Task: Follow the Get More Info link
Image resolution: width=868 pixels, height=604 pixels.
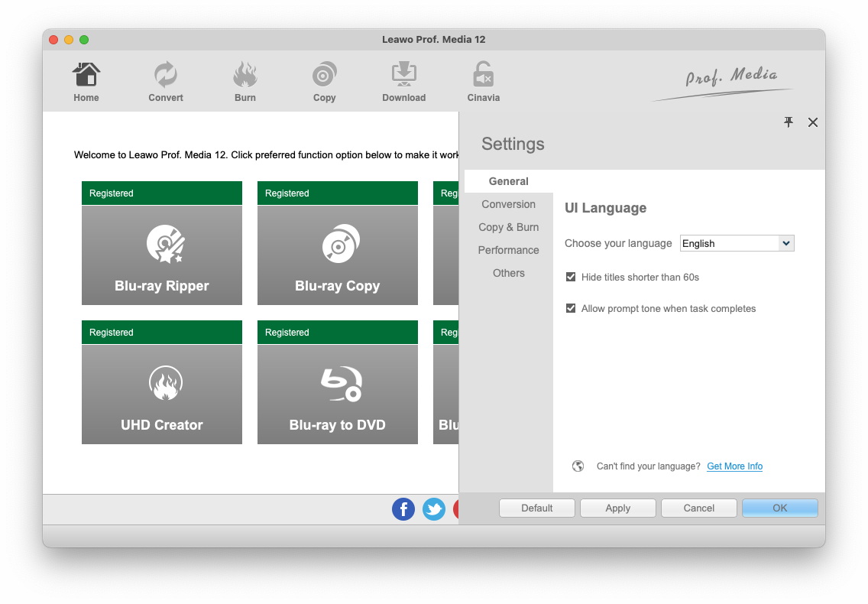Action: point(734,466)
